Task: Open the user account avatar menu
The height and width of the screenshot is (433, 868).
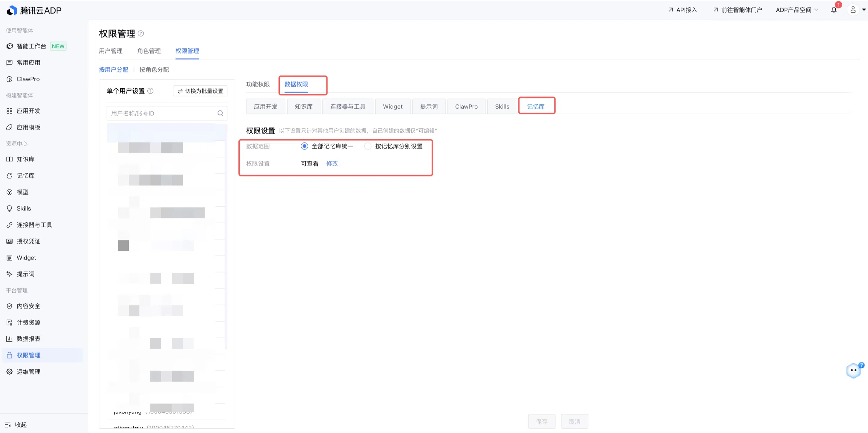Action: coord(853,10)
